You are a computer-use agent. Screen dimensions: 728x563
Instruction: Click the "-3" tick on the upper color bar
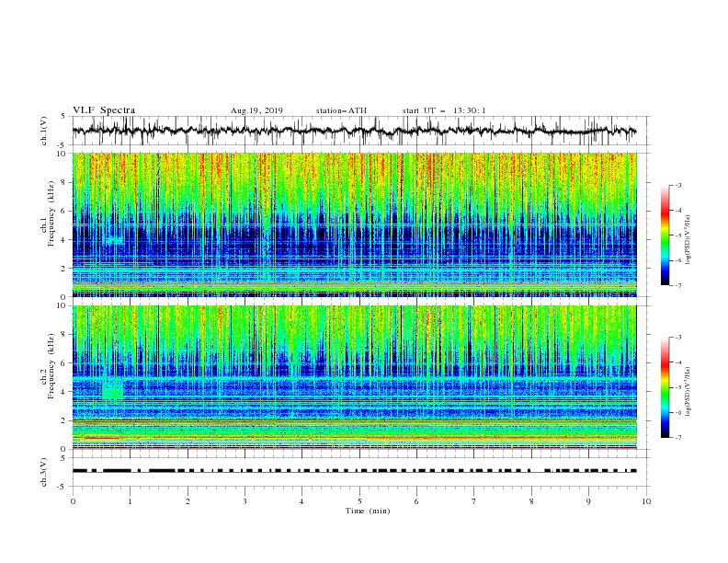pos(677,185)
